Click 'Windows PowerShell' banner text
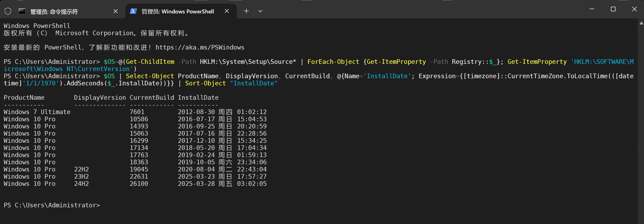The image size is (644, 224). point(37,26)
